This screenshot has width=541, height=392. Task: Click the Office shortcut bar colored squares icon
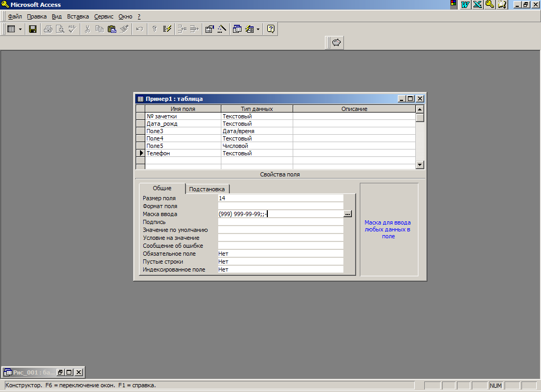click(x=453, y=4)
